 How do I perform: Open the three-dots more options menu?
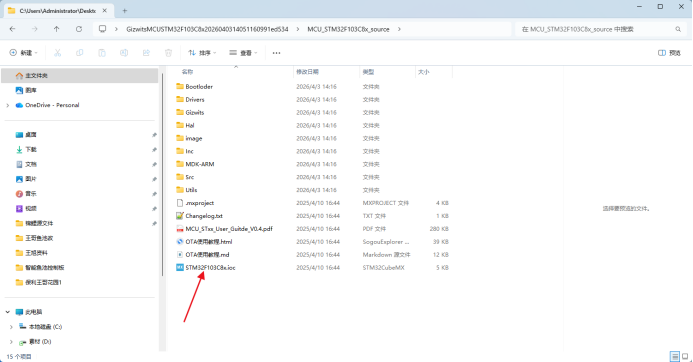(x=276, y=53)
